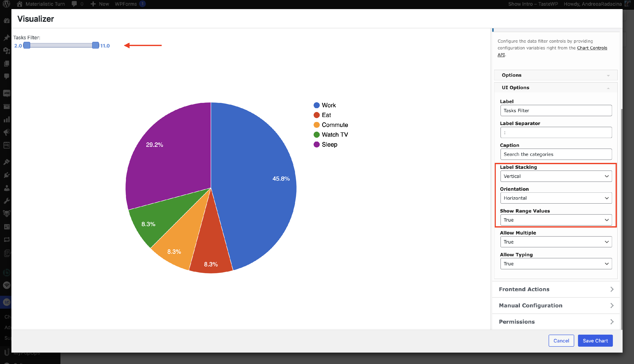Open the megaphone marketing sidebar icon

[7, 132]
